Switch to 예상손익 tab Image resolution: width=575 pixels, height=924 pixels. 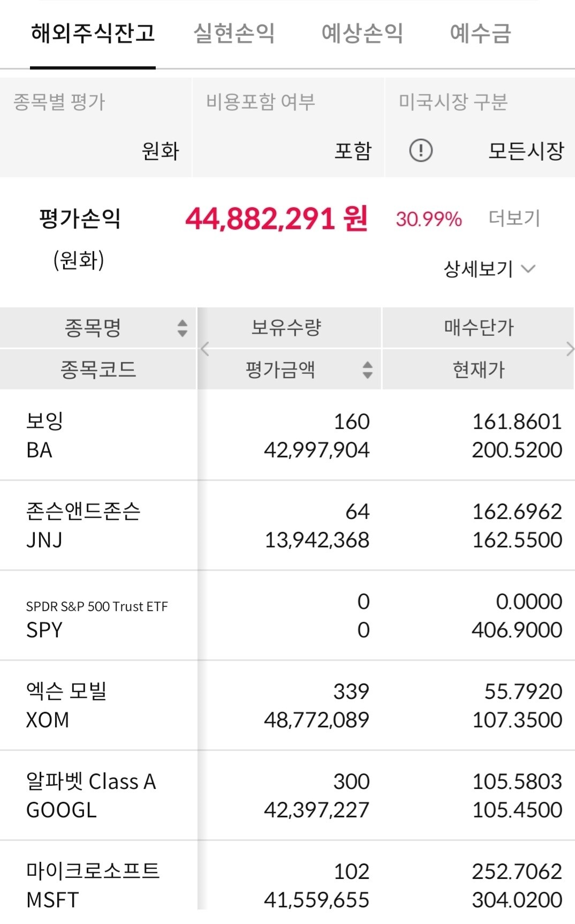pos(362,33)
